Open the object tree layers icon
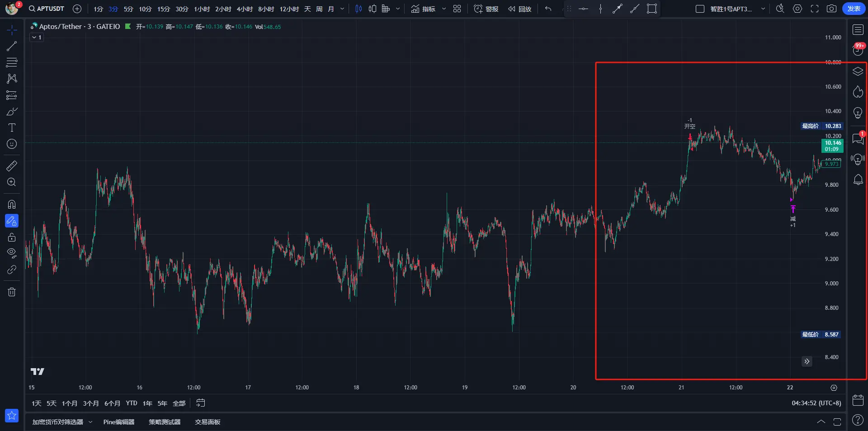 click(858, 71)
